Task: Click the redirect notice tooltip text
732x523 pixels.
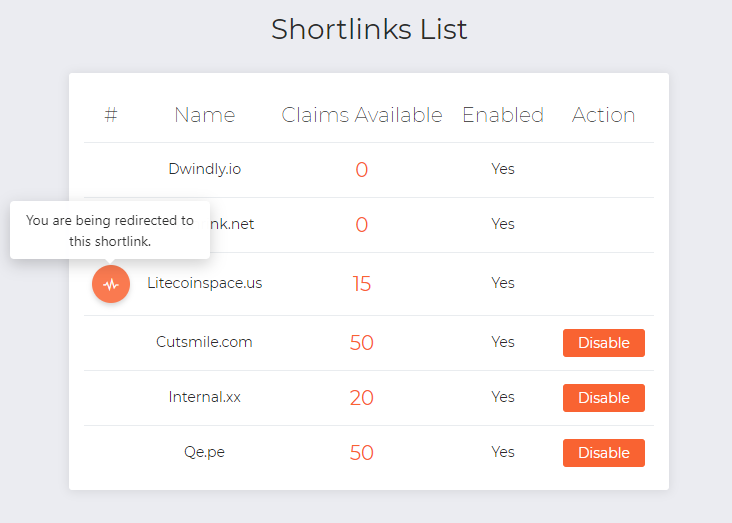Action: (110, 231)
